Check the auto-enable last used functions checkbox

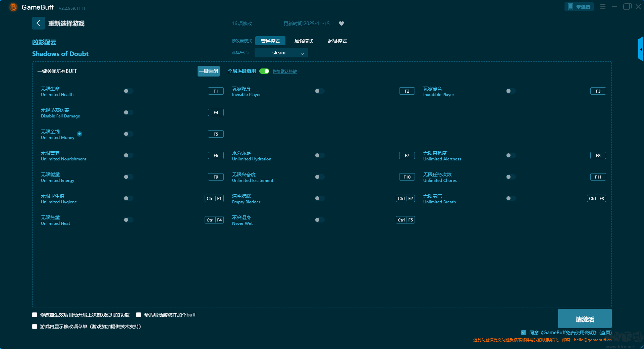(35, 315)
